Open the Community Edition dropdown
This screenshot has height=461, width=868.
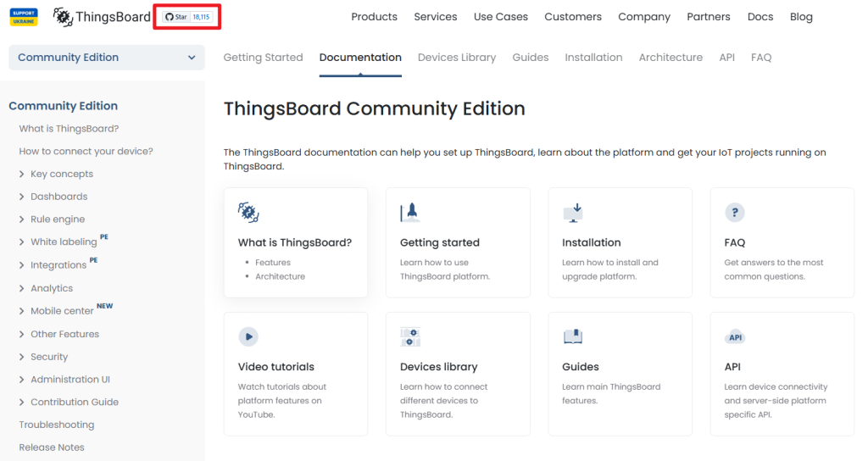tap(106, 58)
